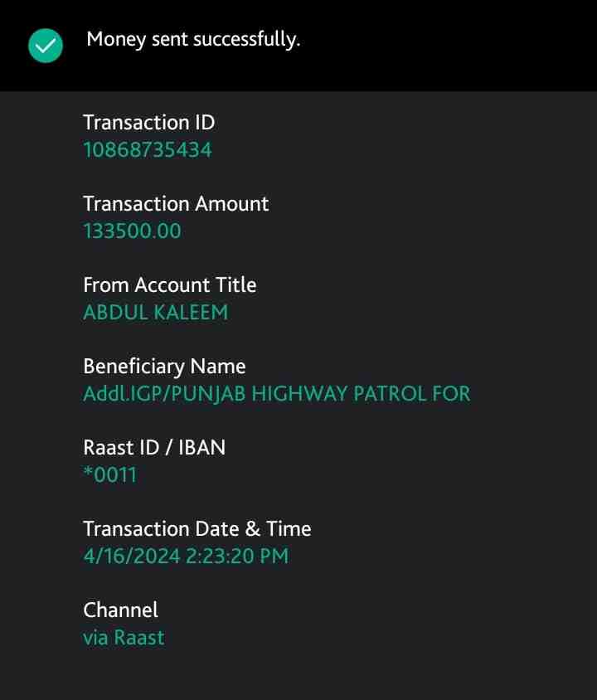597x700 pixels.
Task: Select the Transaction Amount label
Action: tap(176, 204)
